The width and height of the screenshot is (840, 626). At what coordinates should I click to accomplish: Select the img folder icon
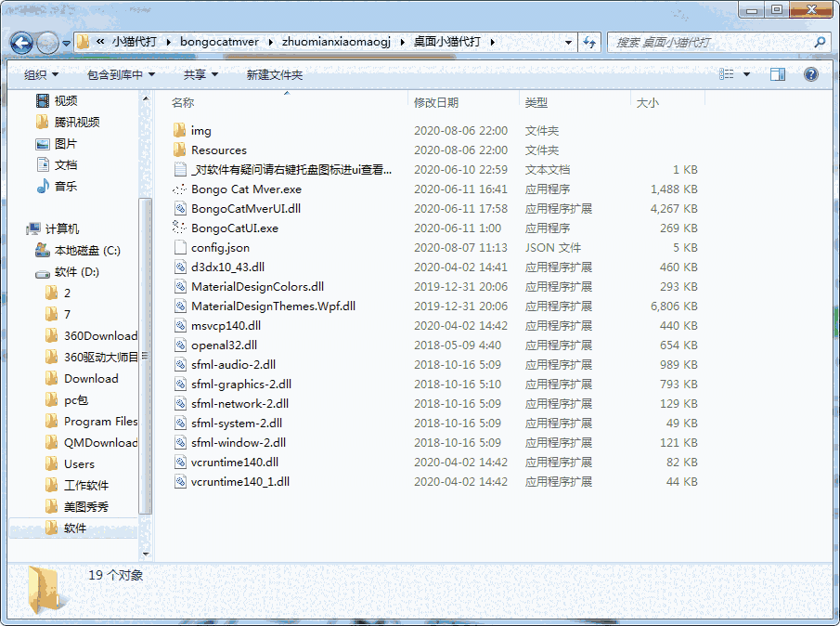coord(180,130)
